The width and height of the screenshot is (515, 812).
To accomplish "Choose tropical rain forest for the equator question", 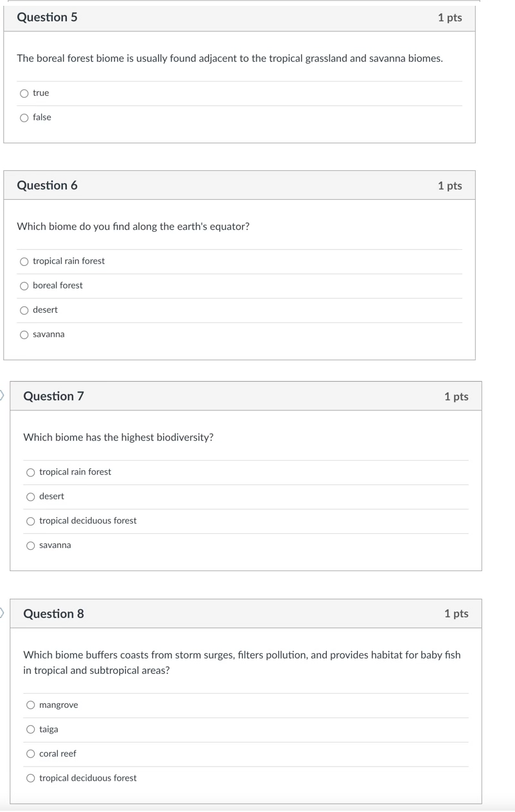I will [x=24, y=261].
